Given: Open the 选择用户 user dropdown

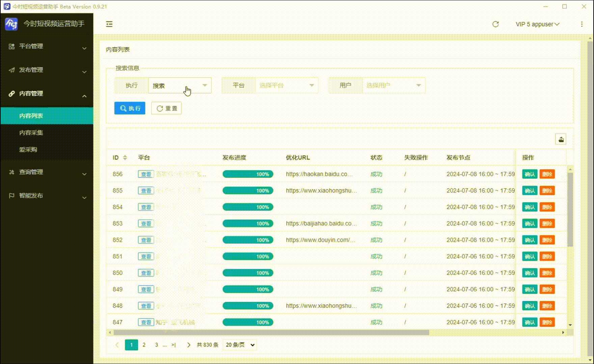Looking at the screenshot, I should click(394, 86).
